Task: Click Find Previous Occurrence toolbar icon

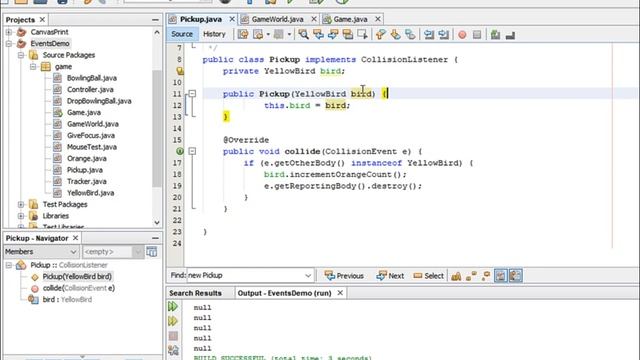Action: [x=318, y=35]
